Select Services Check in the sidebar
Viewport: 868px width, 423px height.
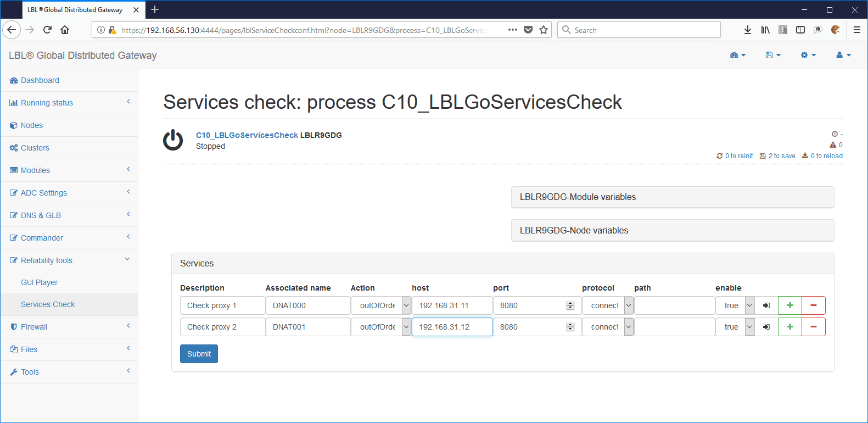[69, 304]
